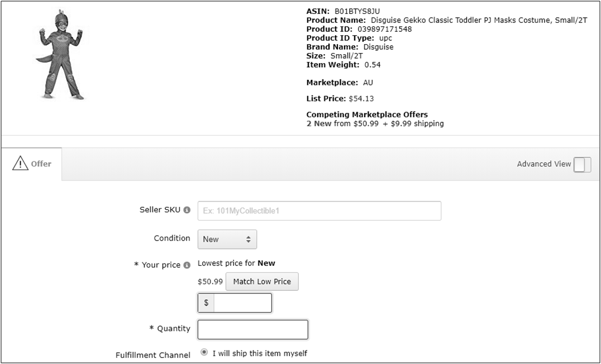The width and height of the screenshot is (601, 364).
Task: Click the Advanced View label text
Action: click(x=543, y=164)
